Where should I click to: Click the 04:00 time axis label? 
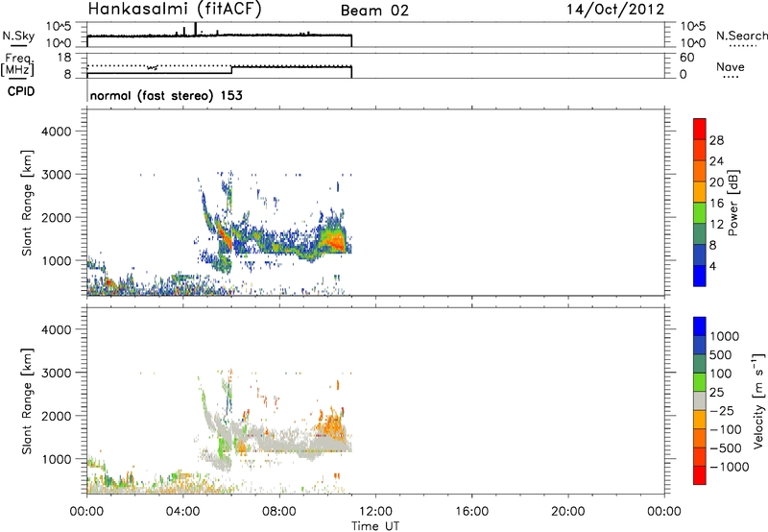coord(183,512)
